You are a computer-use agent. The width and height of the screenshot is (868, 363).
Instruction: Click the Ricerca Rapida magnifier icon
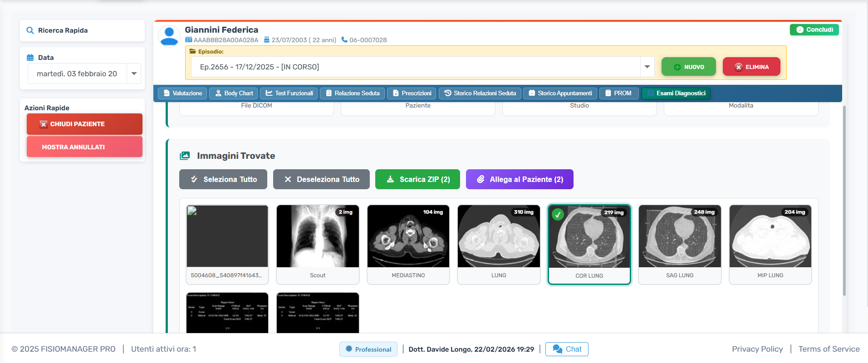pyautogui.click(x=30, y=30)
